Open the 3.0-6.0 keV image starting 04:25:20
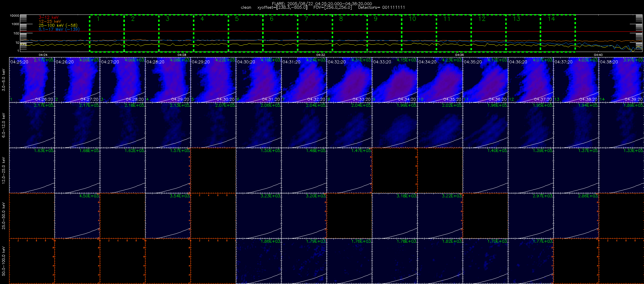The image size is (644, 284). pos(32,80)
